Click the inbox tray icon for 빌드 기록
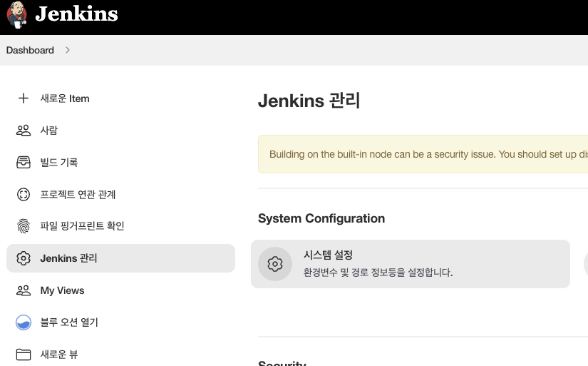The image size is (588, 366). point(24,162)
